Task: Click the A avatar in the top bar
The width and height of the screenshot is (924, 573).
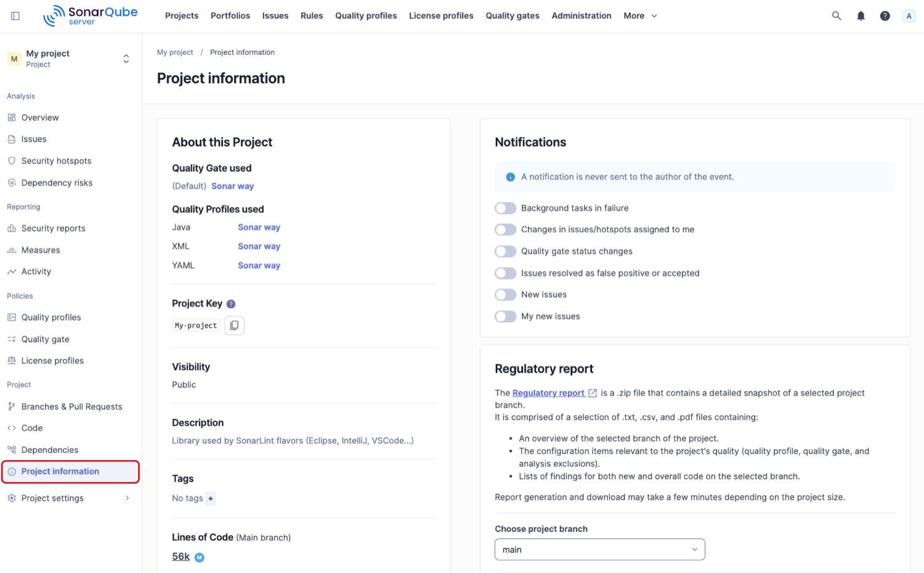Action: (x=909, y=15)
